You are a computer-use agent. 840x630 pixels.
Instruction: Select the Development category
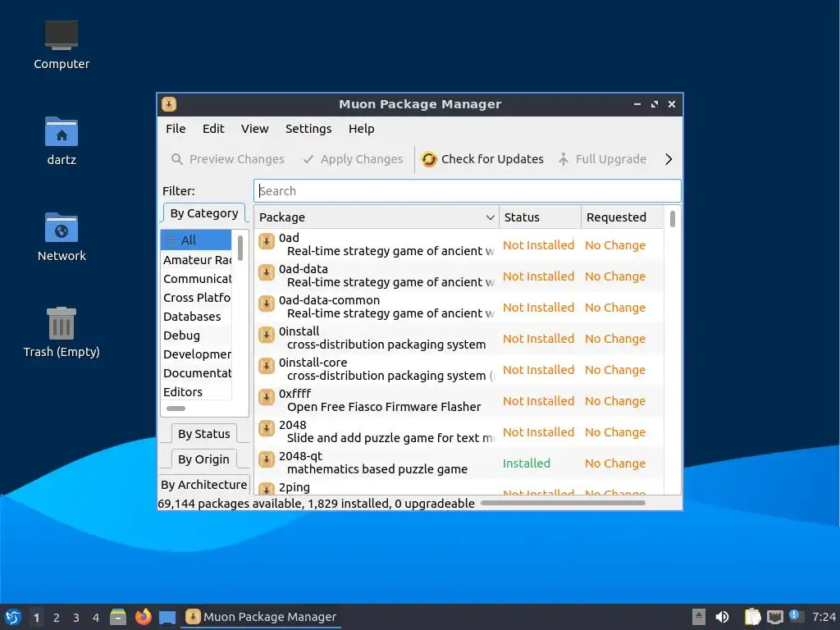tap(196, 354)
